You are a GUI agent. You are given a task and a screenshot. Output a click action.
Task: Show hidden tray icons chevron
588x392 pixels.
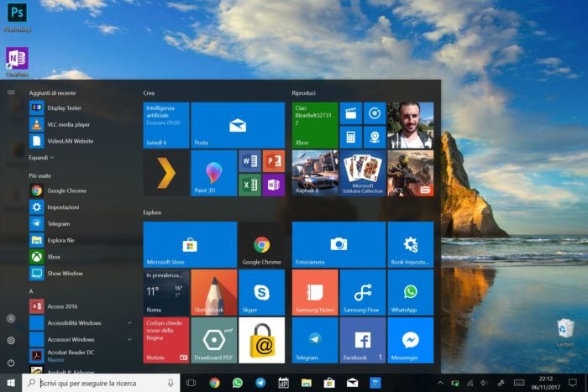point(440,383)
